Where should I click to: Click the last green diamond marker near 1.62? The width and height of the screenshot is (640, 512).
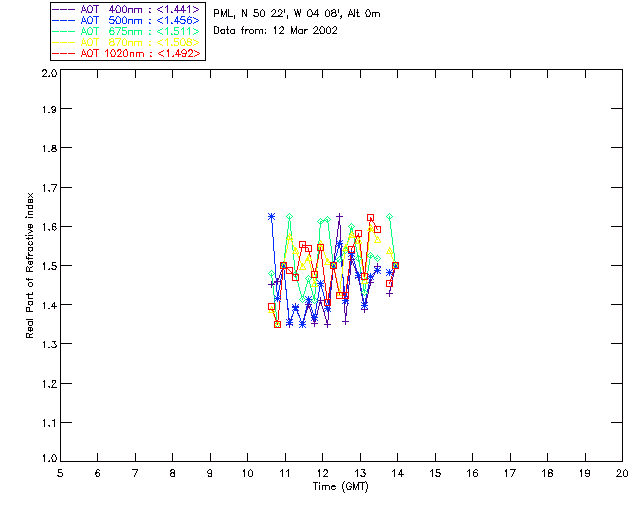(x=390, y=216)
